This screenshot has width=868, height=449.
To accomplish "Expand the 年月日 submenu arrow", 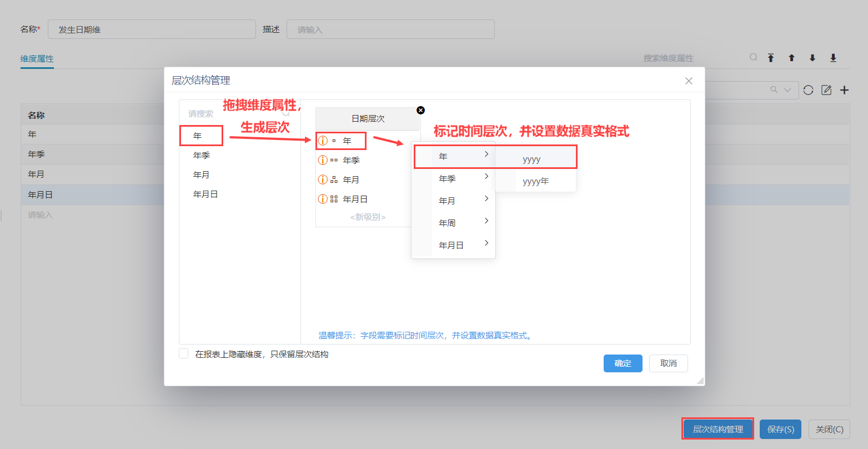I will click(486, 243).
